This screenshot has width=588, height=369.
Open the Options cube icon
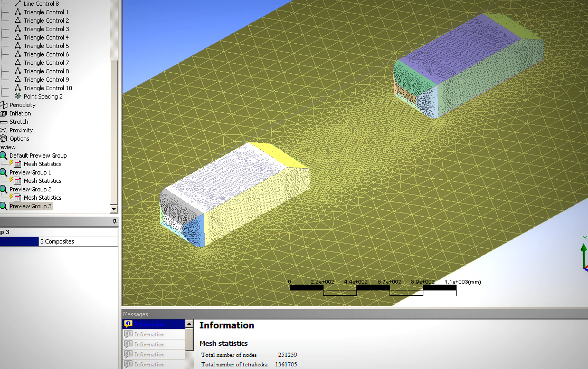point(4,139)
